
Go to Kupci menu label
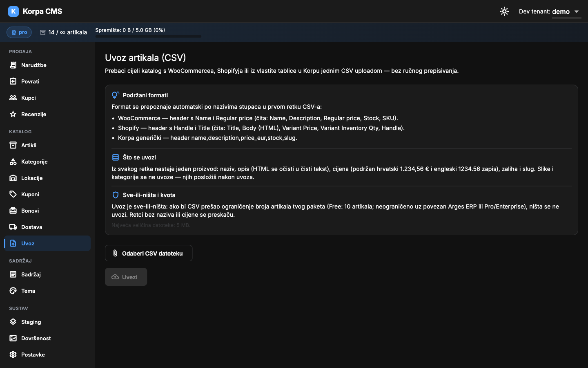(x=29, y=98)
